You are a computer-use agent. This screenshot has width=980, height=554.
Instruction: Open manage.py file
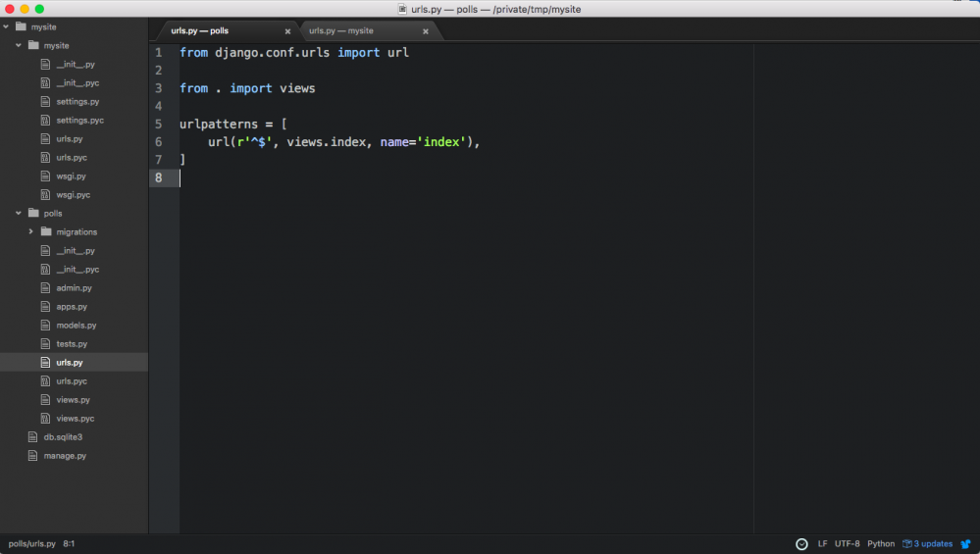click(65, 456)
